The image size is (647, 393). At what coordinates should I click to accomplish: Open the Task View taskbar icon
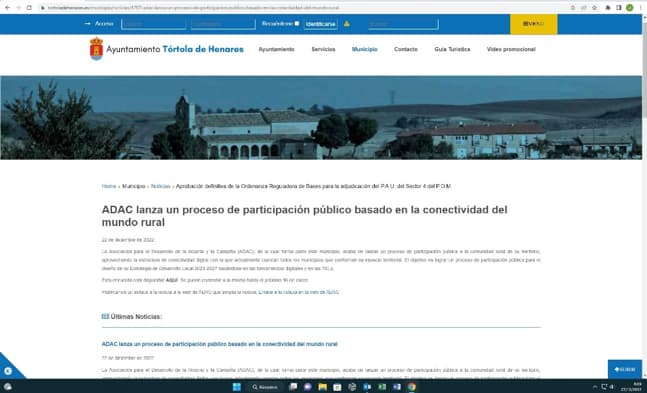click(x=293, y=387)
